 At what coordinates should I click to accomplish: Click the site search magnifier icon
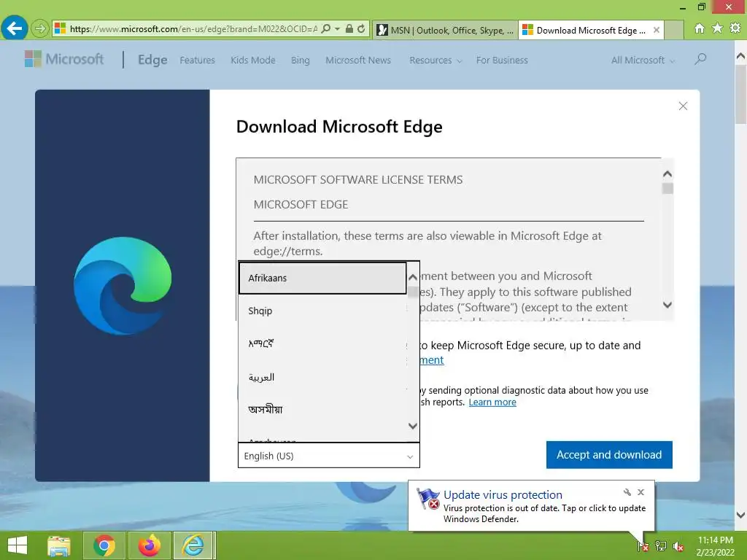[x=700, y=59]
